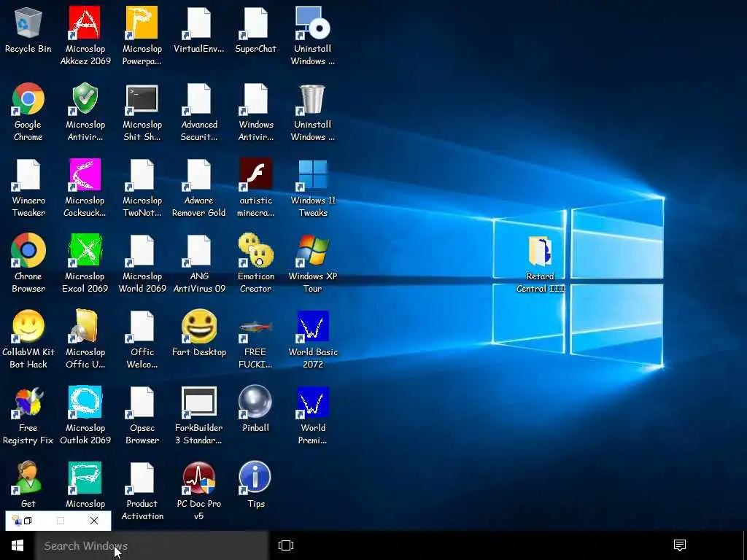Screen dimensions: 747x560
Task: Select the Windows XP Tour icon
Action: coord(312,263)
